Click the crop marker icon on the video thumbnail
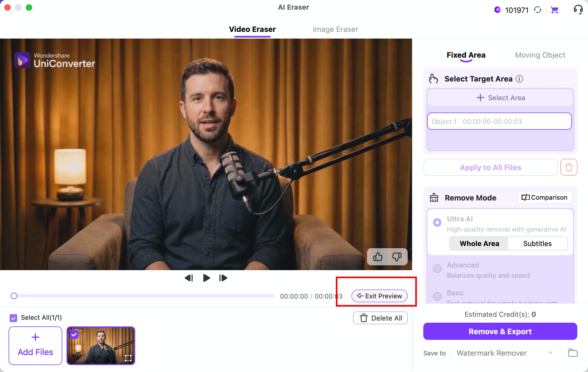 [x=128, y=358]
